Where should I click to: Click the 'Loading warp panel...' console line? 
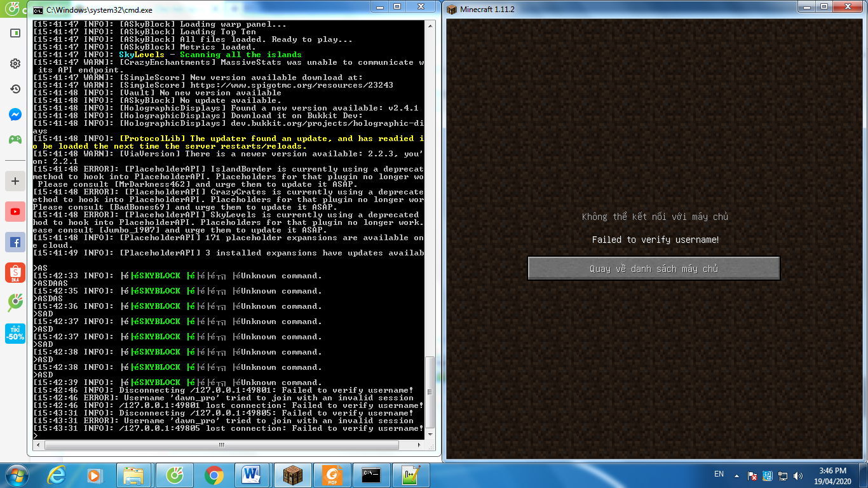(159, 24)
